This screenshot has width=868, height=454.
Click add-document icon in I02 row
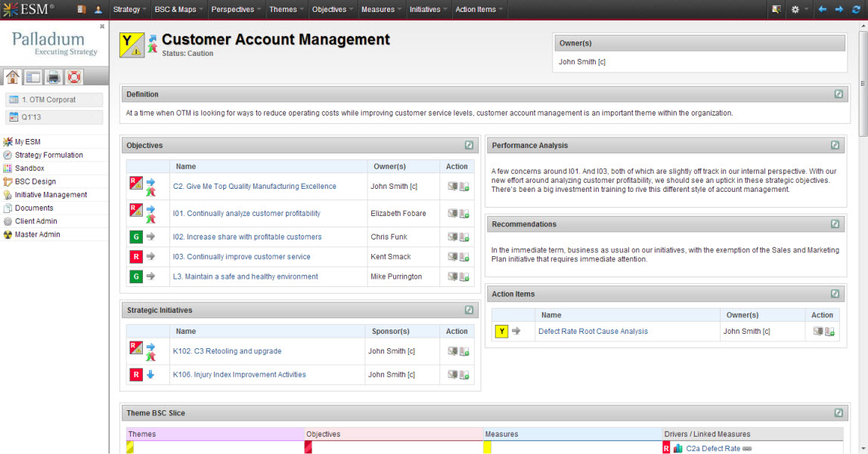464,237
